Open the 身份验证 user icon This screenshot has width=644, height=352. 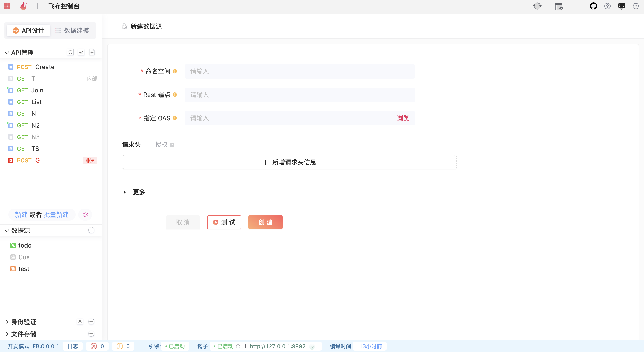80,321
